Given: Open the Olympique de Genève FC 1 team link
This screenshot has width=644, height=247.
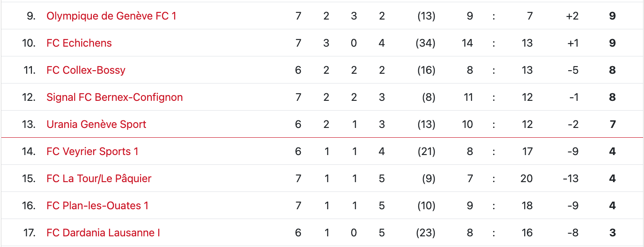Looking at the screenshot, I should [x=111, y=16].
